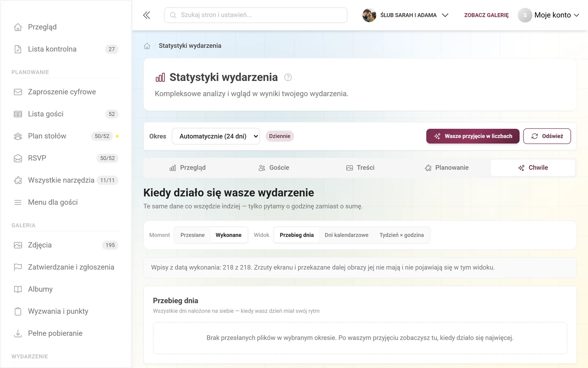Switch view to Przebieg dnia

(297, 235)
